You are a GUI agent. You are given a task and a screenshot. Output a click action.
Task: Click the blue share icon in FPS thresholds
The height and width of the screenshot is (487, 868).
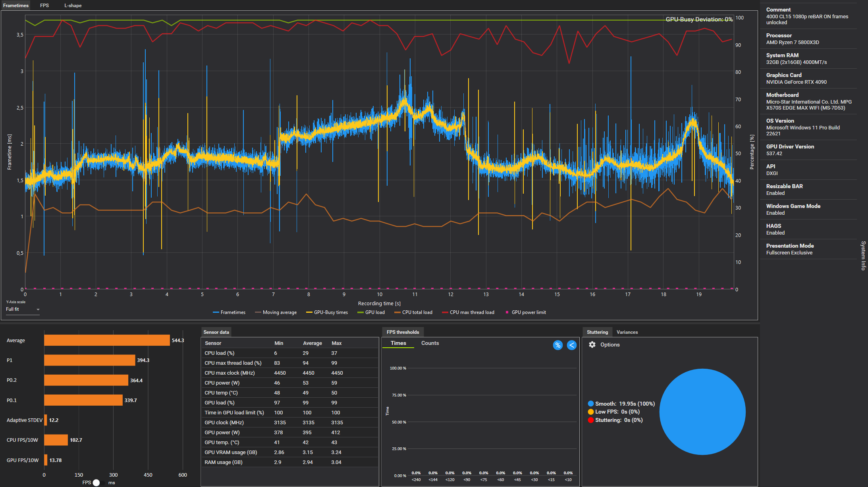[x=571, y=345]
